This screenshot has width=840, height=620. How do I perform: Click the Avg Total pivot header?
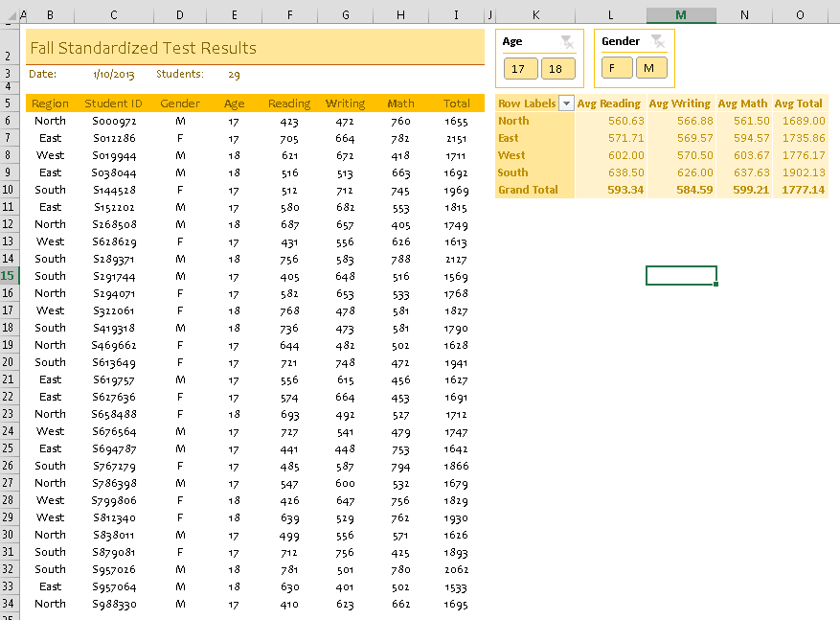[x=799, y=103]
